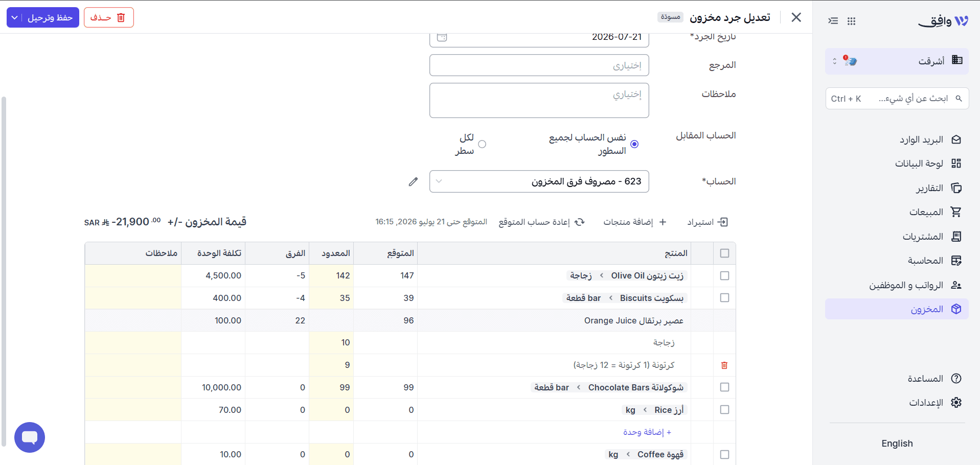
Task: Switch language to English
Action: [x=897, y=444]
